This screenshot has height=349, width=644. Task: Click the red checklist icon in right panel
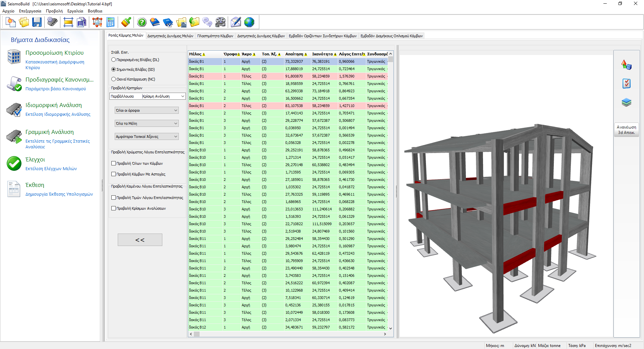(626, 84)
